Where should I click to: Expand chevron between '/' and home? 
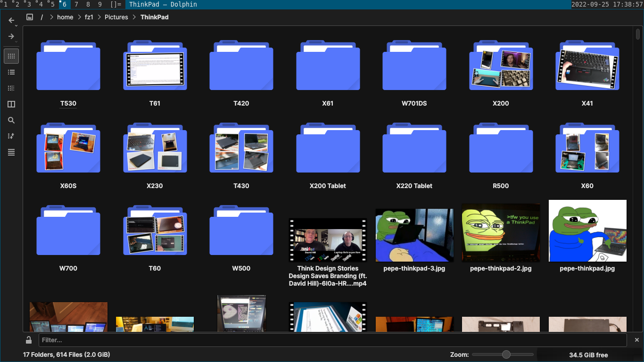tap(51, 17)
